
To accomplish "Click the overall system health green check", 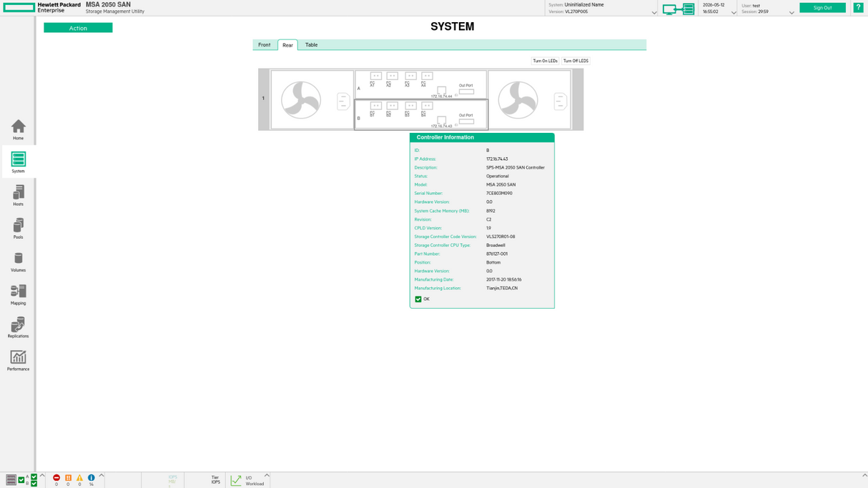I will click(21, 480).
